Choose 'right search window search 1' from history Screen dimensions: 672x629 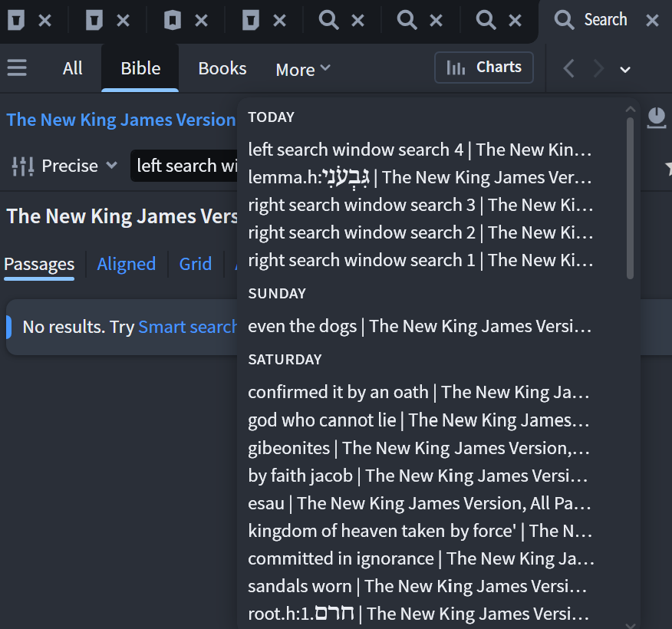tap(420, 260)
